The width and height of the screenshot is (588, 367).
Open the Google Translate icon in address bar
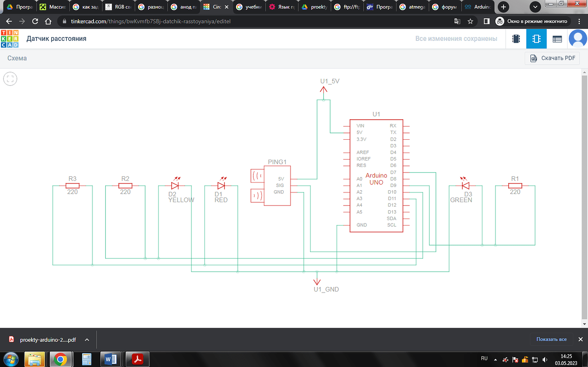point(457,21)
